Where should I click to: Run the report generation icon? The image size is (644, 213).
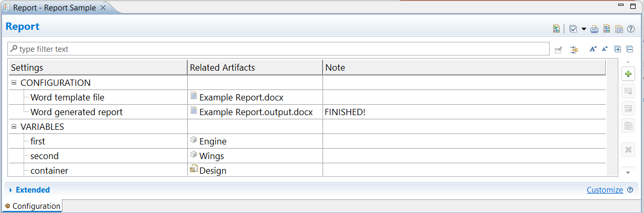(556, 29)
